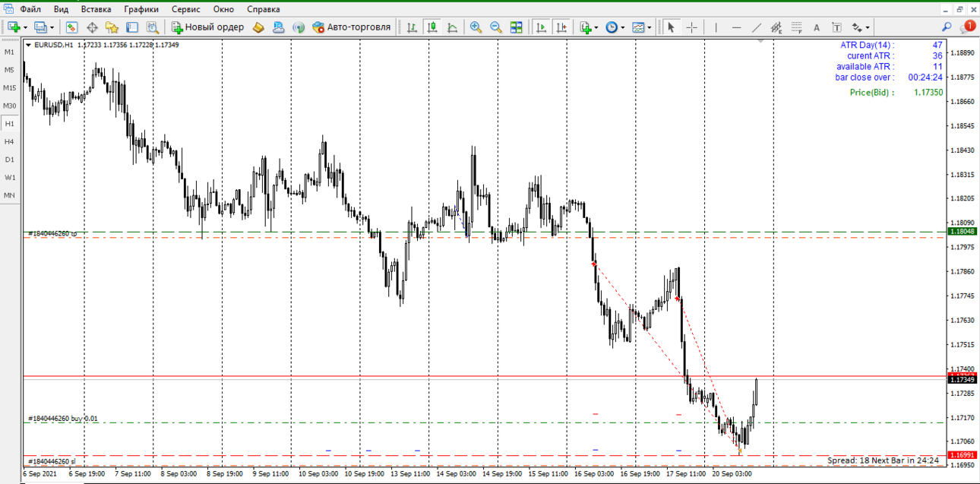Expand the Arrows tool dropdown arrow
Screen dimensions: 980x484
pos(868,28)
